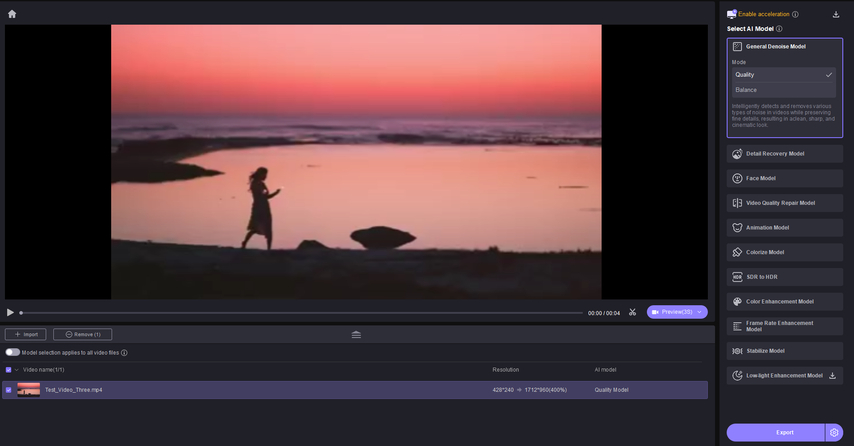The height and width of the screenshot is (446, 854).
Task: Choose Balance mode option
Action: pos(783,90)
